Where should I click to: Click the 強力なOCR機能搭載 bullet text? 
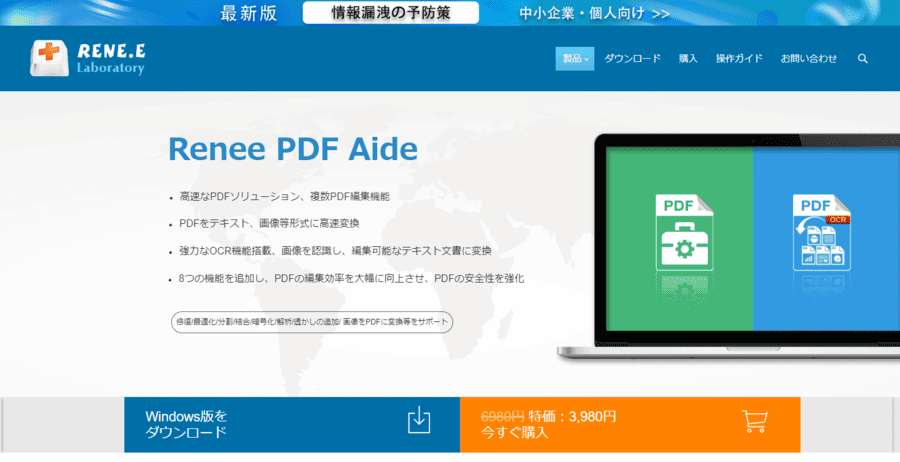coord(335,251)
